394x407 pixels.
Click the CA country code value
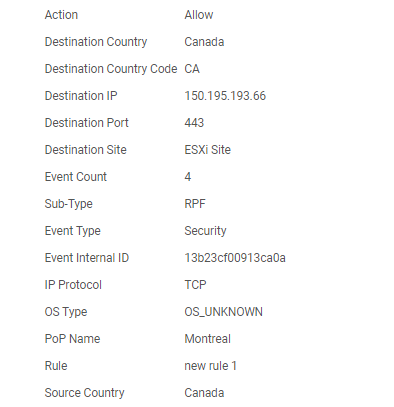(x=192, y=69)
